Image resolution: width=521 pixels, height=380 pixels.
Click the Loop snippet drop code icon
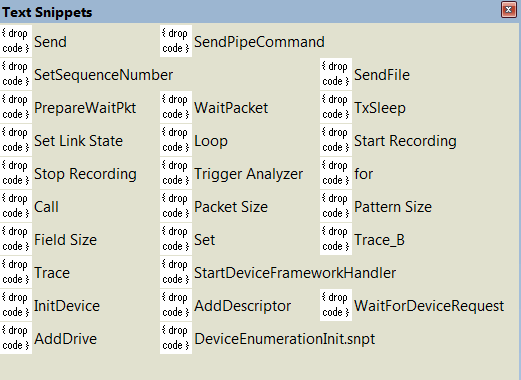pyautogui.click(x=176, y=140)
